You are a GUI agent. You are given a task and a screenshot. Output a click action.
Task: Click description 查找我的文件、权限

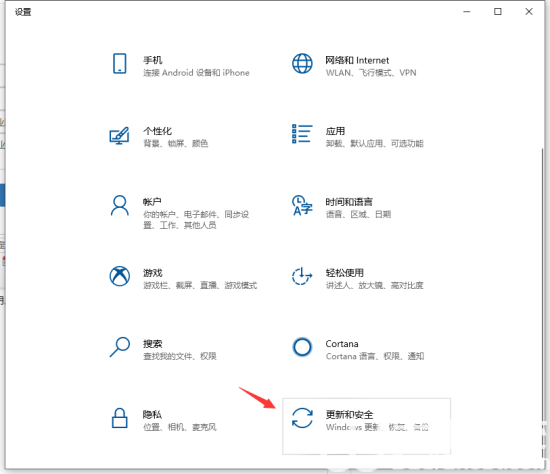point(180,356)
